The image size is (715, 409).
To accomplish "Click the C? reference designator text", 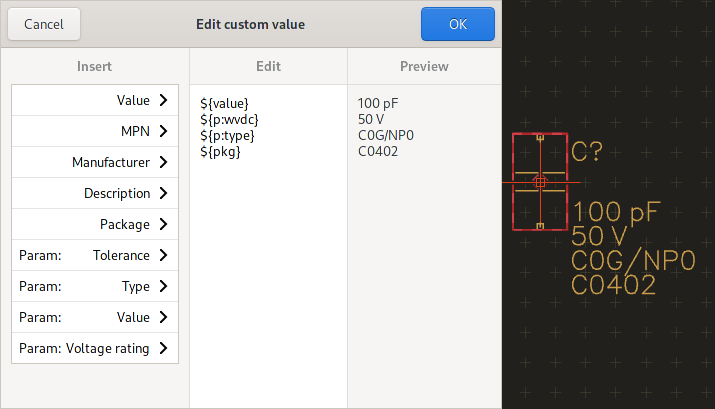I will (x=587, y=151).
